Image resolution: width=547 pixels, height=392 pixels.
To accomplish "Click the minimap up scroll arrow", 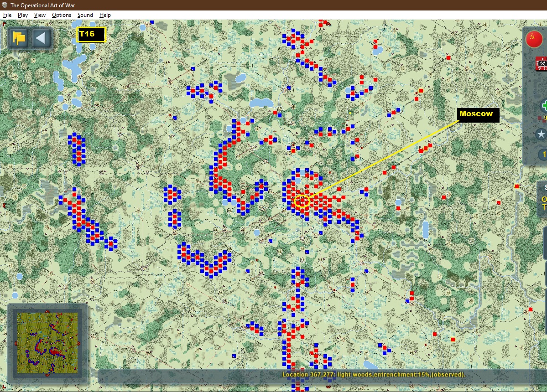I will (47, 311).
